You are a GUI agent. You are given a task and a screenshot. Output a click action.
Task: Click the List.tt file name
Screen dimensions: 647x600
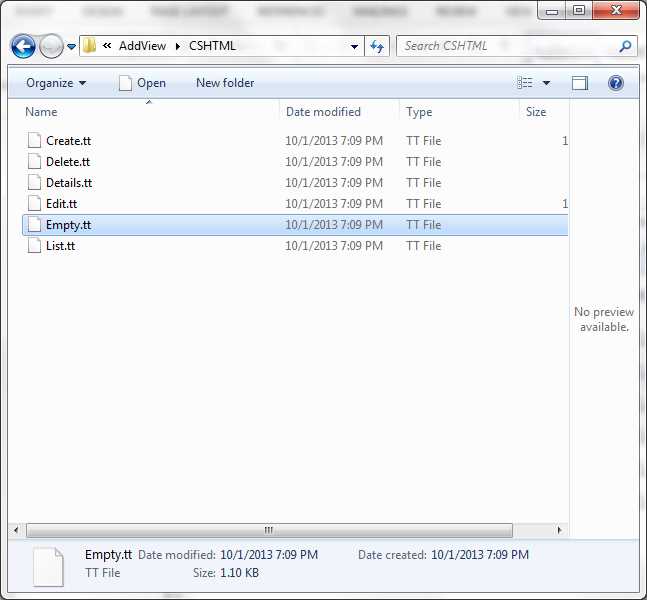point(60,246)
